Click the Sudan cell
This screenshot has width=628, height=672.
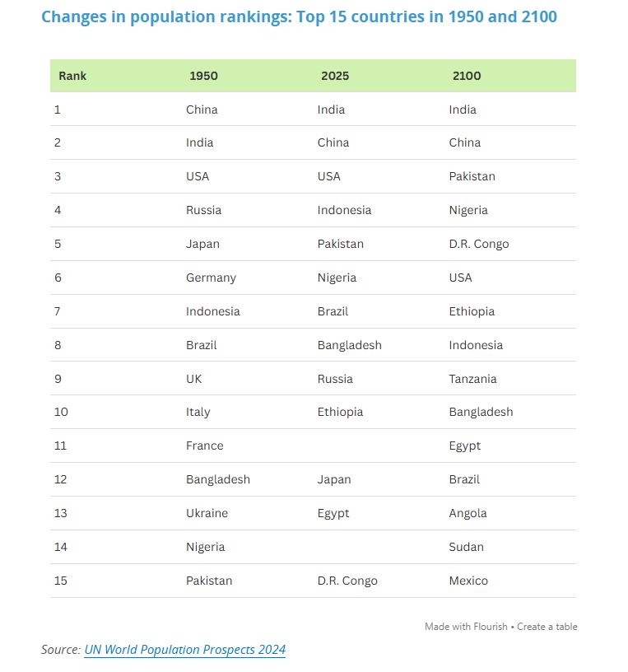pyautogui.click(x=466, y=547)
